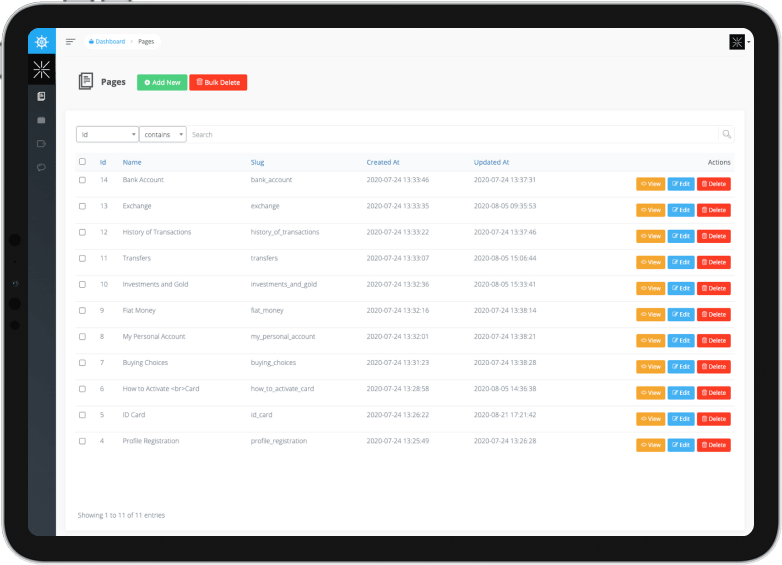Screen dimensions: 782x565
Task: Open the Pages document icon in sidebar
Action: [41, 96]
